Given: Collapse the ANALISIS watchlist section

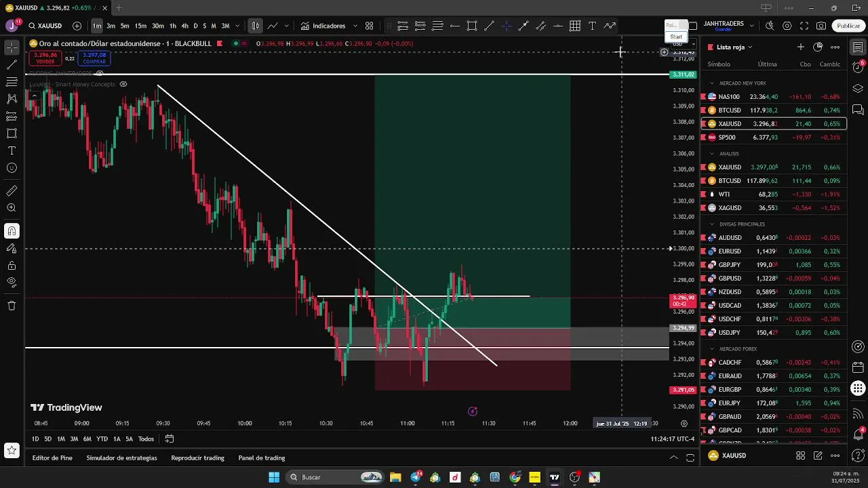Looking at the screenshot, I should pos(713,154).
